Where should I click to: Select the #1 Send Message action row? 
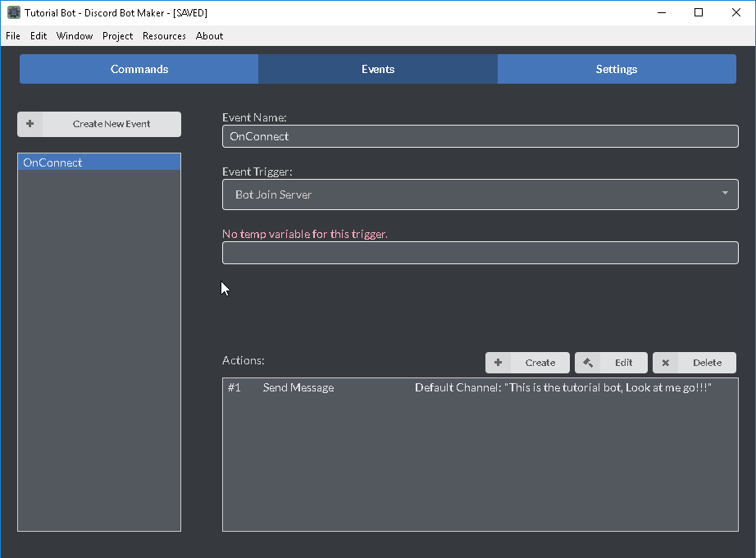click(480, 387)
